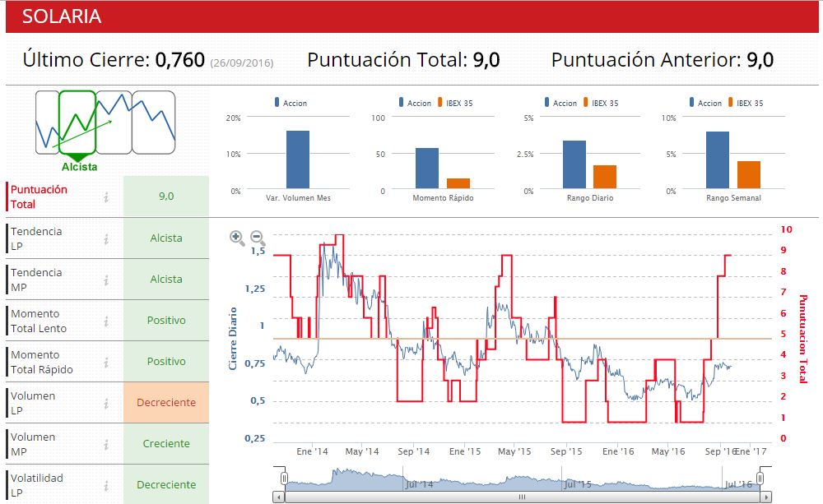The width and height of the screenshot is (823, 504).
Task: Click Positivo value for Momento Total Lento
Action: (166, 321)
